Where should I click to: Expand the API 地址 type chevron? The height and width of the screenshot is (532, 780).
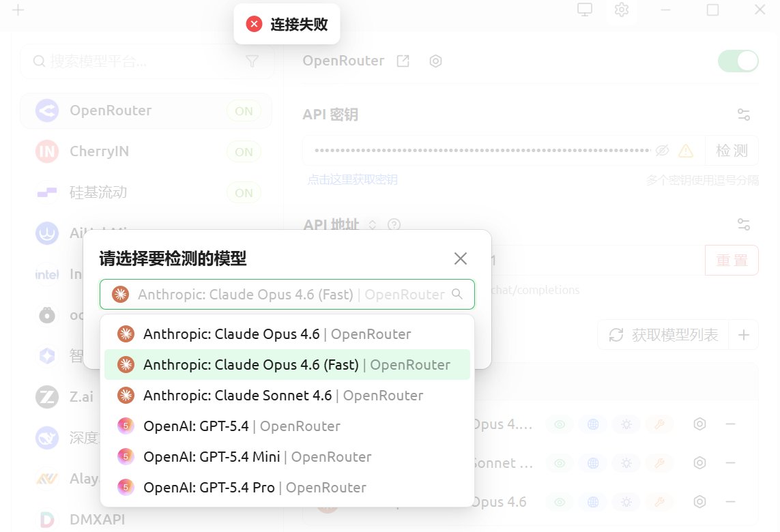pyautogui.click(x=372, y=224)
